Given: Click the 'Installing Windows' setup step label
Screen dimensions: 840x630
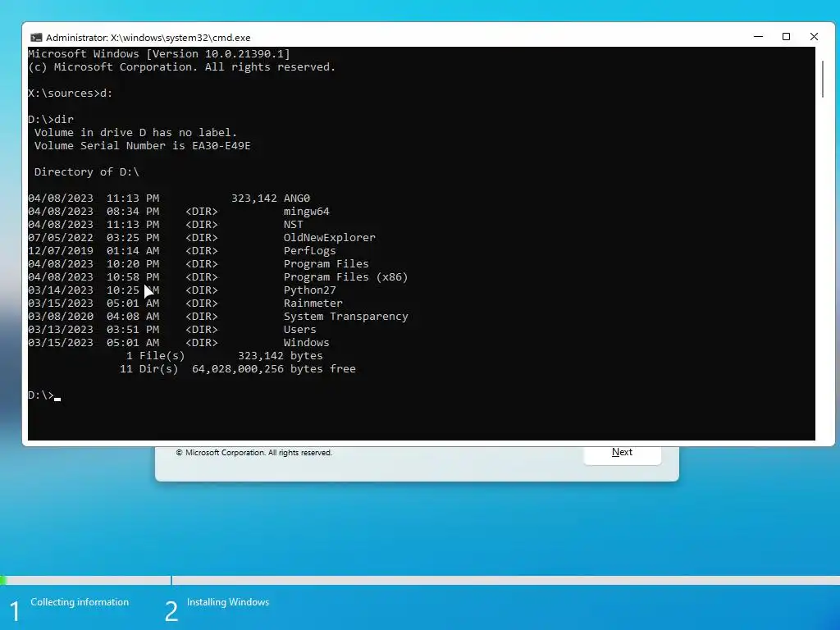Looking at the screenshot, I should pyautogui.click(x=228, y=602).
